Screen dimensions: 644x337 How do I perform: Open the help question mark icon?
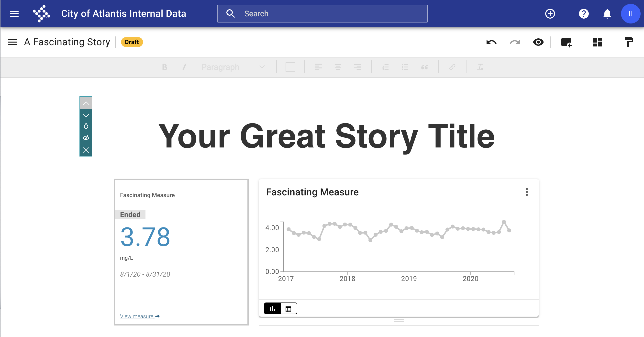(x=584, y=14)
